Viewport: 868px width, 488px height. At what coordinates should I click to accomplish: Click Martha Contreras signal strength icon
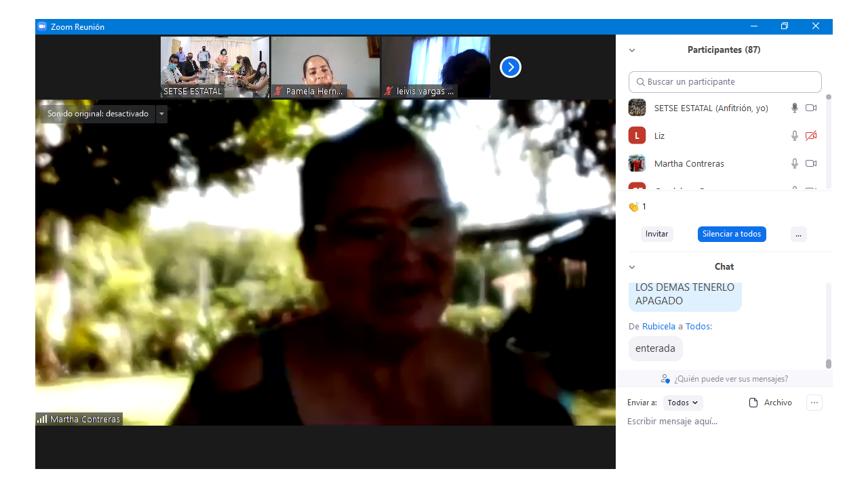[x=42, y=419]
